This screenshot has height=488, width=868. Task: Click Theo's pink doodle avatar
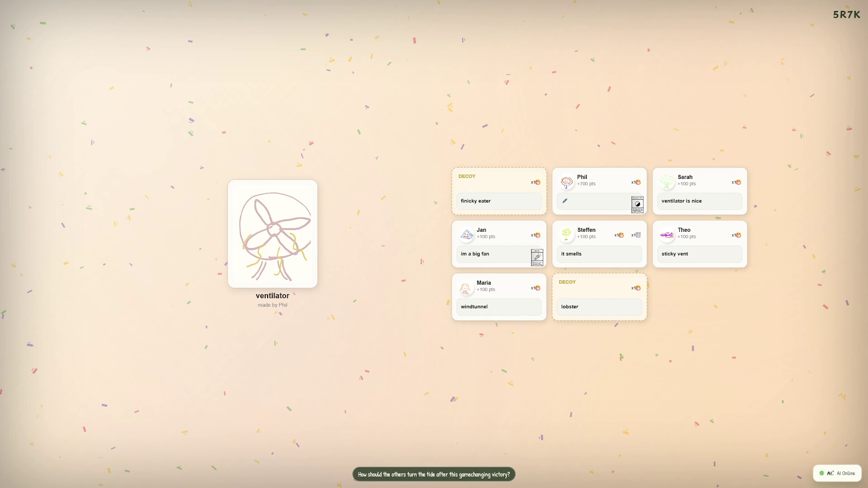(x=667, y=234)
